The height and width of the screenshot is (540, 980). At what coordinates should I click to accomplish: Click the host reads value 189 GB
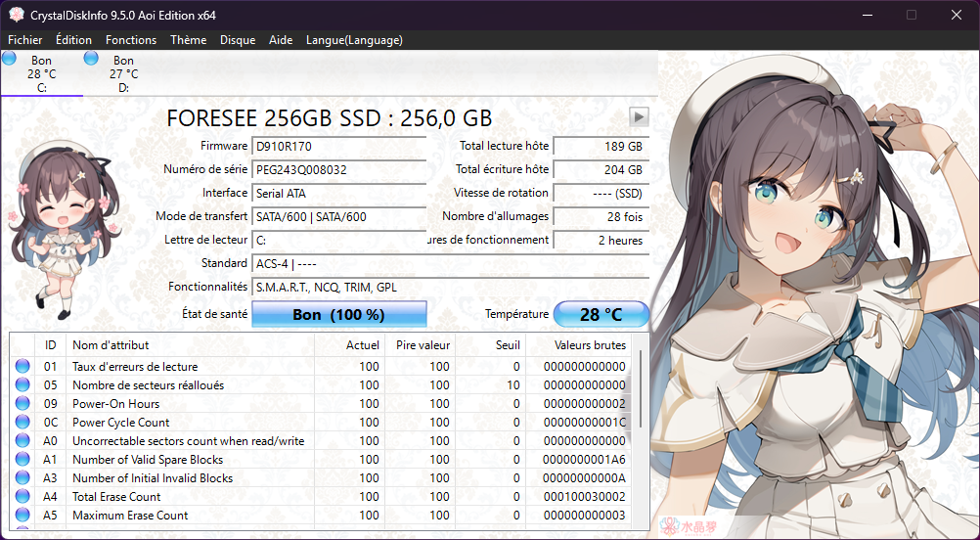pyautogui.click(x=601, y=147)
